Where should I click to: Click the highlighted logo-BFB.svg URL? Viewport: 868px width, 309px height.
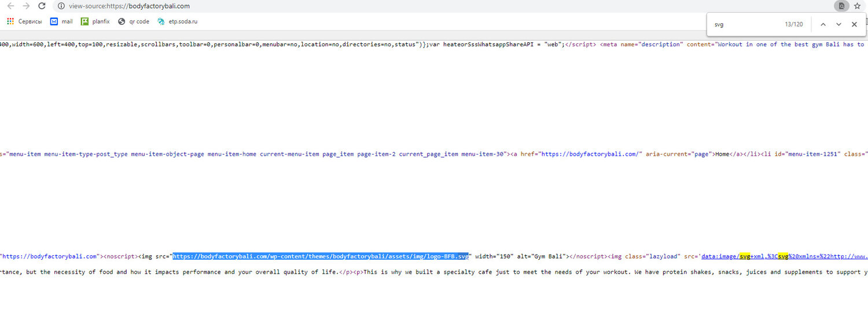point(321,256)
